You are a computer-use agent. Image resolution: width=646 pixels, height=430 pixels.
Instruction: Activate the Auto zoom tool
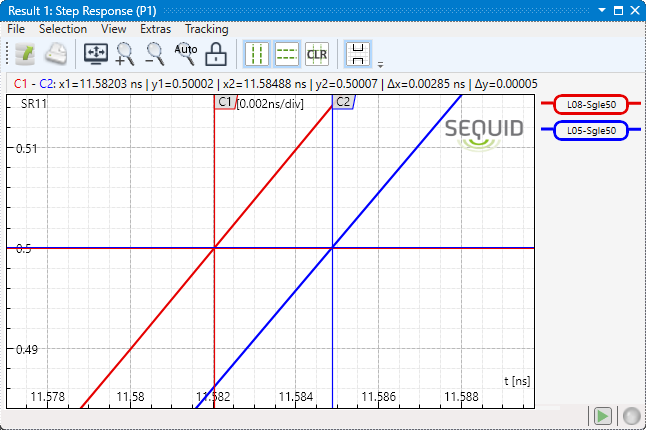tap(186, 54)
